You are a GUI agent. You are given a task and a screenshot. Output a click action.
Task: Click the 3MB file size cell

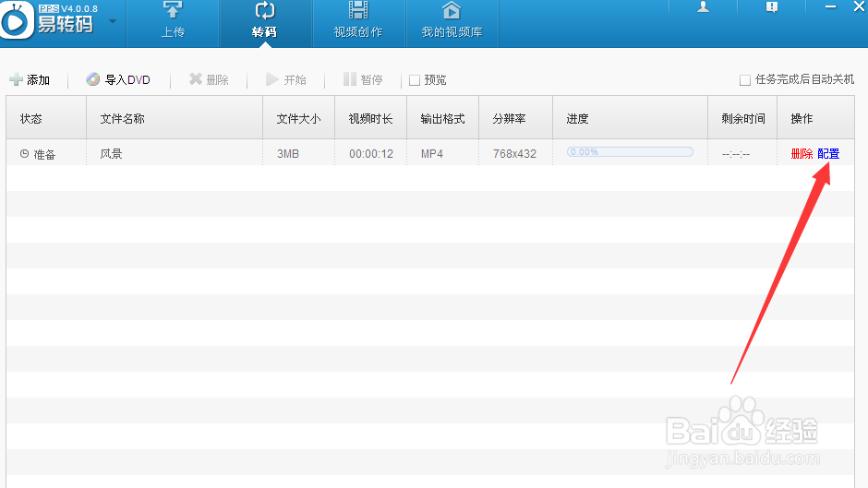pyautogui.click(x=288, y=154)
